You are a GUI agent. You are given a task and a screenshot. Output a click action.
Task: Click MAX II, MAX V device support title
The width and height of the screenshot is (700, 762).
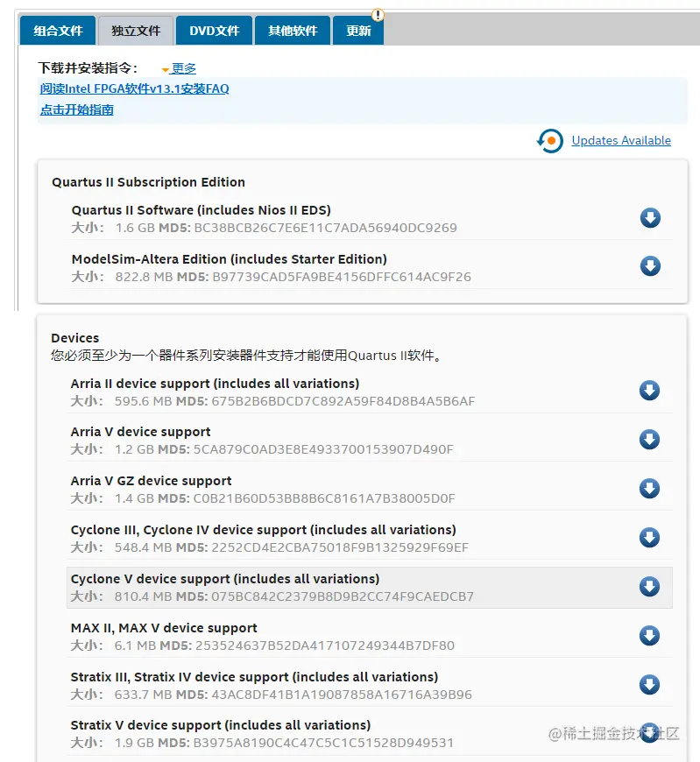click(x=164, y=628)
